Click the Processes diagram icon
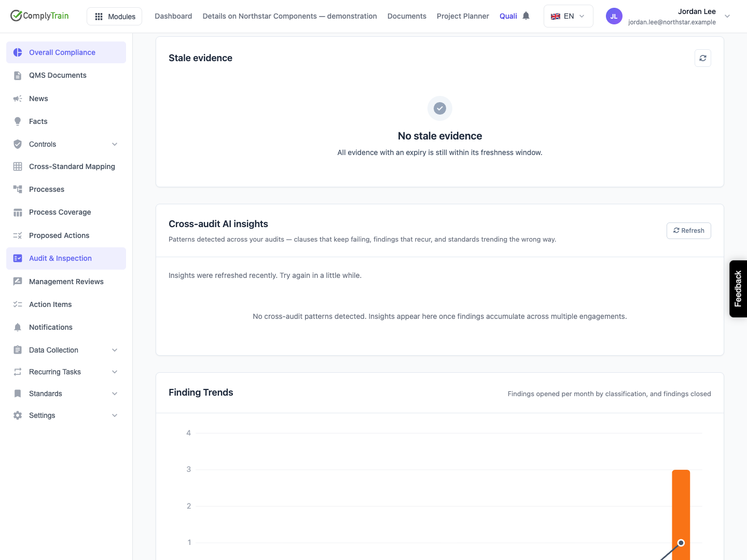747x560 pixels. click(18, 189)
